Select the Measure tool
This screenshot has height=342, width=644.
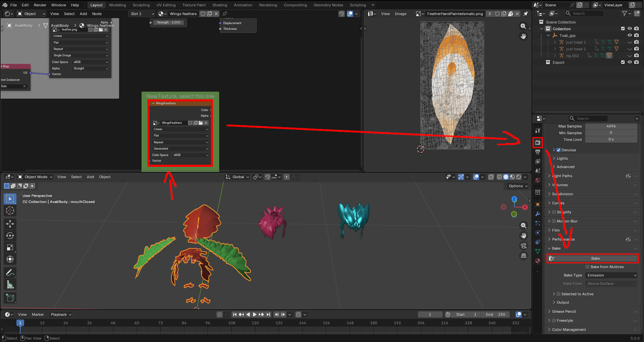pyautogui.click(x=10, y=285)
